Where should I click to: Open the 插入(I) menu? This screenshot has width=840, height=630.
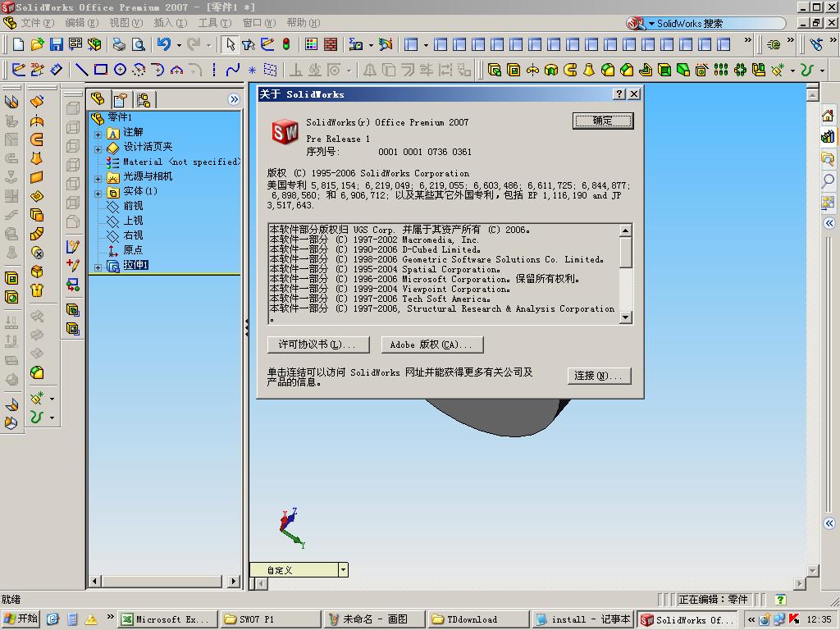pos(171,23)
